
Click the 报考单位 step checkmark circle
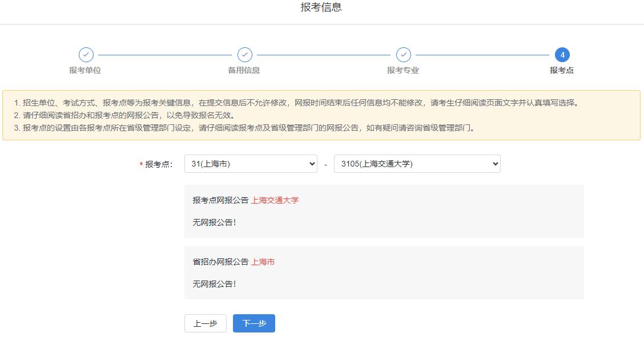[86, 55]
